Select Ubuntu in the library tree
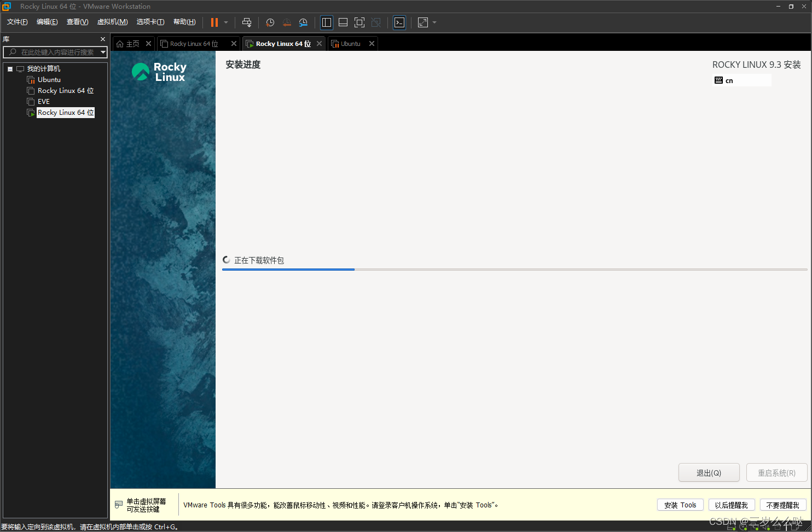This screenshot has width=812, height=532. [49, 80]
